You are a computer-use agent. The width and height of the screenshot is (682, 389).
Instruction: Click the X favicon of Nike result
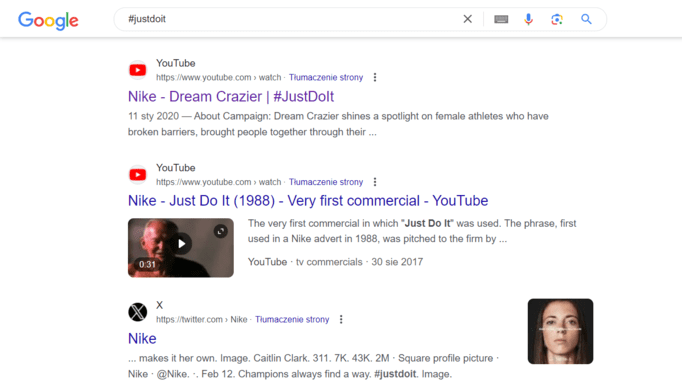coord(138,312)
